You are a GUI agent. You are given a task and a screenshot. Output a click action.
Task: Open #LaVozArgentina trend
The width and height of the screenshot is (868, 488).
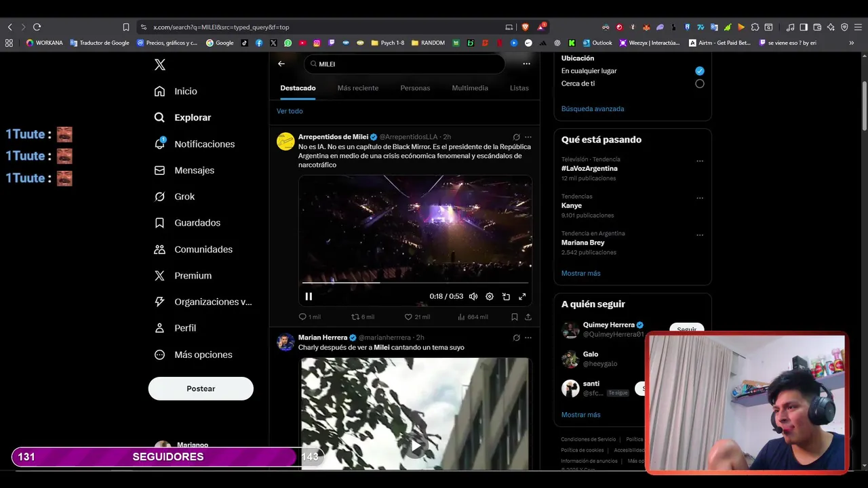(x=589, y=168)
